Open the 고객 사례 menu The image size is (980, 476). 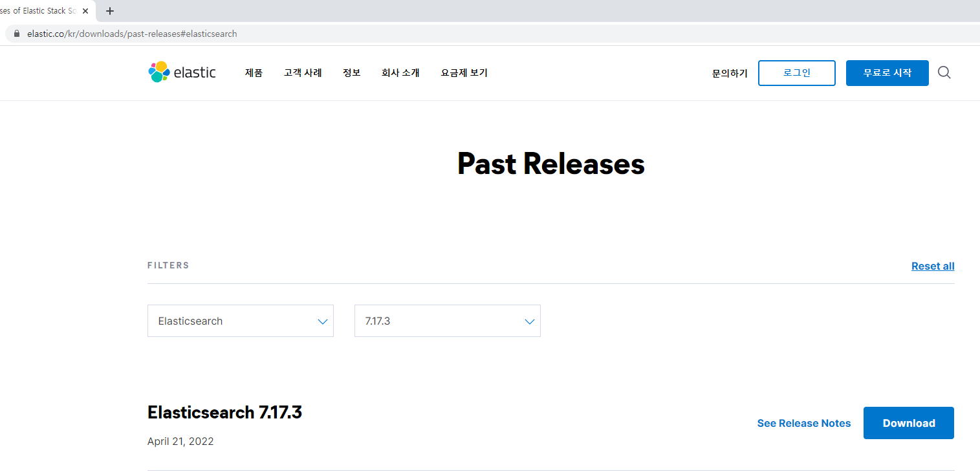coord(303,73)
